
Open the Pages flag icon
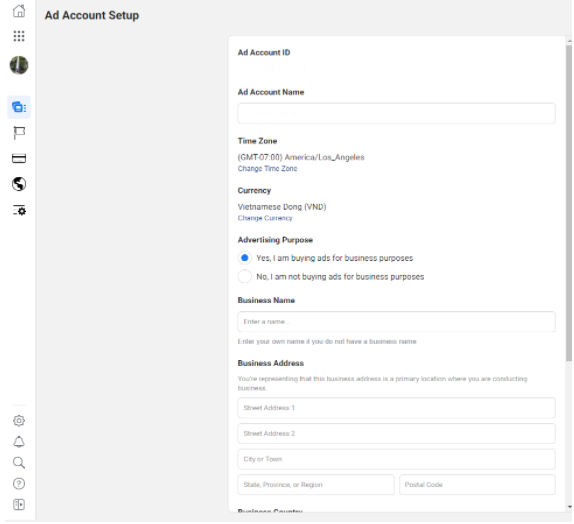(19, 133)
